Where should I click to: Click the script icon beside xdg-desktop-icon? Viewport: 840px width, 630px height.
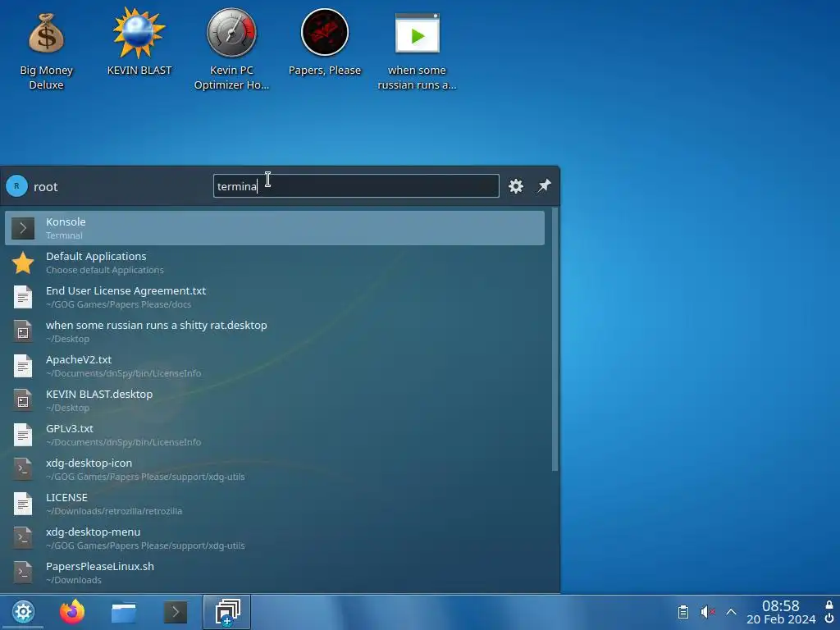pyautogui.click(x=23, y=469)
